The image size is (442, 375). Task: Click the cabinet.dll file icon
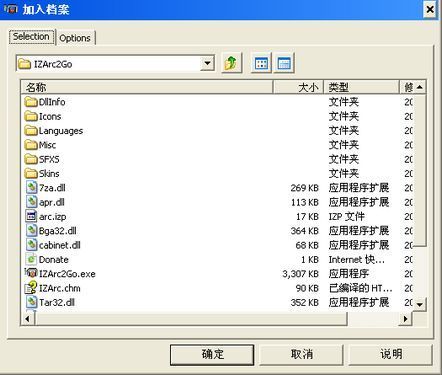[31, 245]
